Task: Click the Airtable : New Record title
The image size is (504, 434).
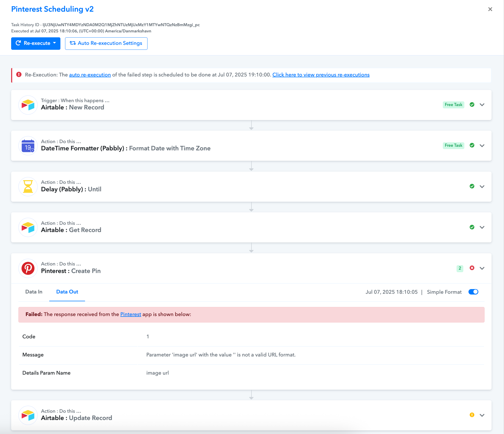Action: click(x=73, y=107)
